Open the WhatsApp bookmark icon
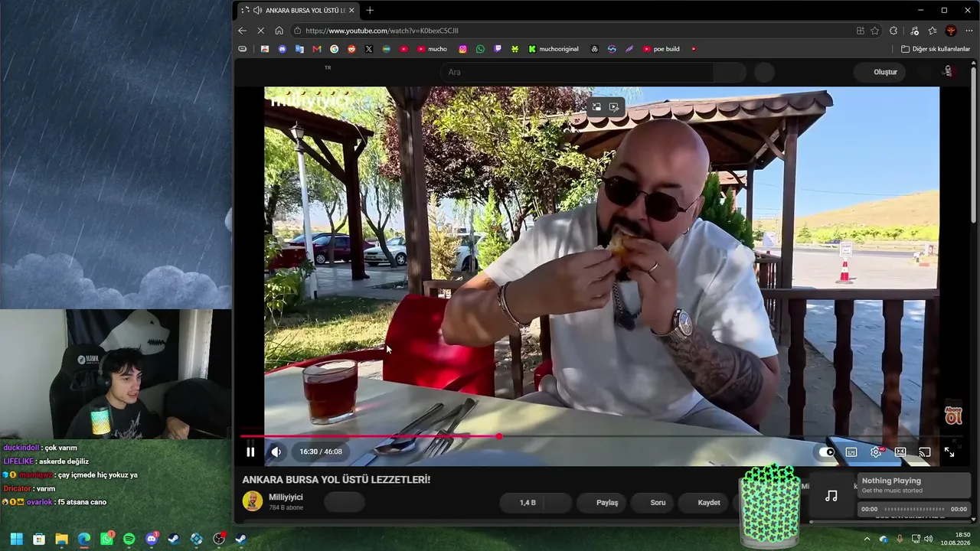Image resolution: width=980 pixels, height=551 pixels. pyautogui.click(x=480, y=49)
